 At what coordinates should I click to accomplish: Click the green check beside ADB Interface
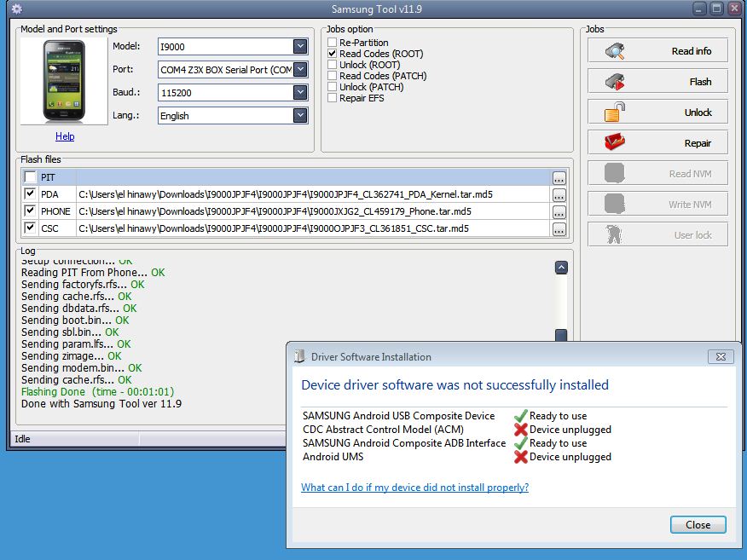point(521,443)
